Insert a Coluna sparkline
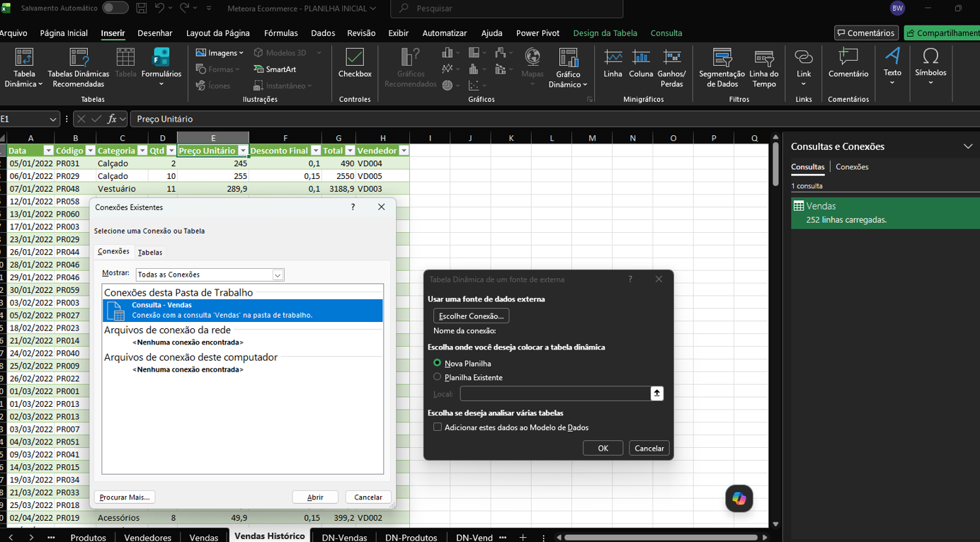Image resolution: width=980 pixels, height=542 pixels. tap(641, 63)
